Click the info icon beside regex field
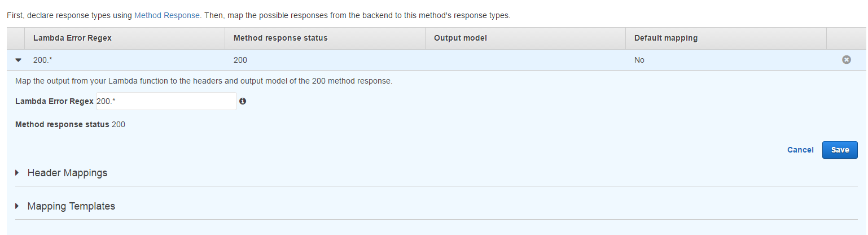 243,101
